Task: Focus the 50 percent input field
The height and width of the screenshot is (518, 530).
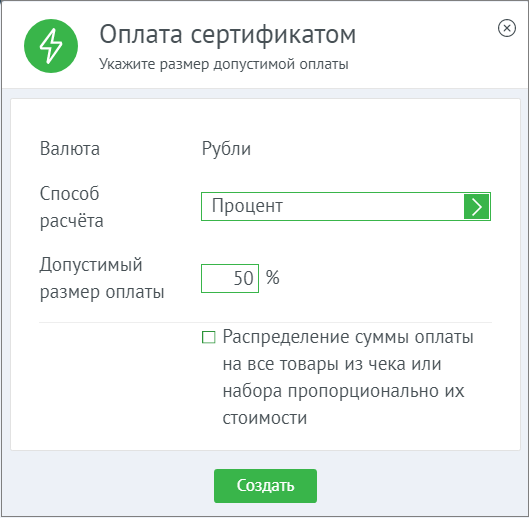Action: (x=230, y=278)
